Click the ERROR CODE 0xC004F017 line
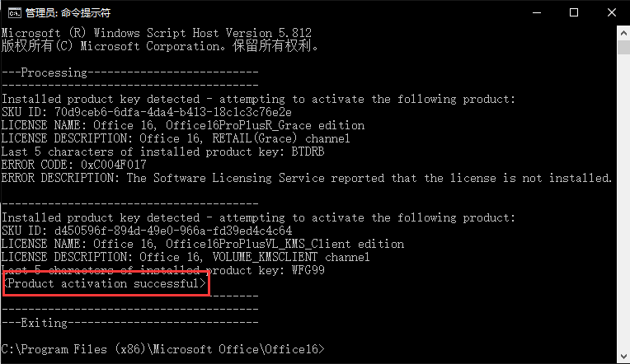 [x=74, y=165]
